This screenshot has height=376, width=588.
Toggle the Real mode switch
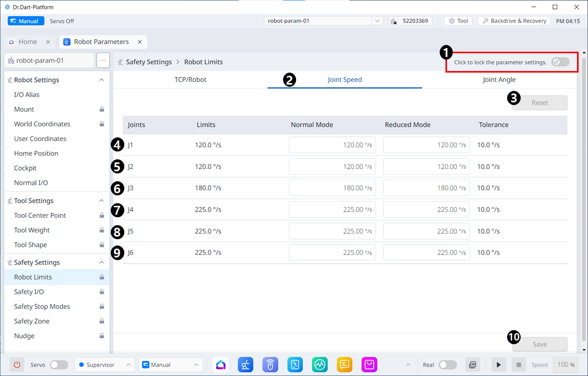coord(448,365)
